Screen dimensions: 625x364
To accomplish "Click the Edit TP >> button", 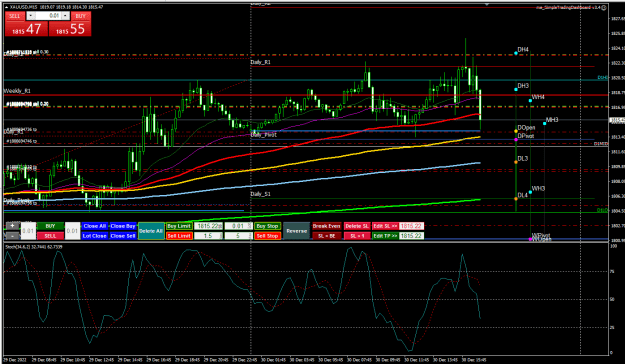I will [385, 236].
